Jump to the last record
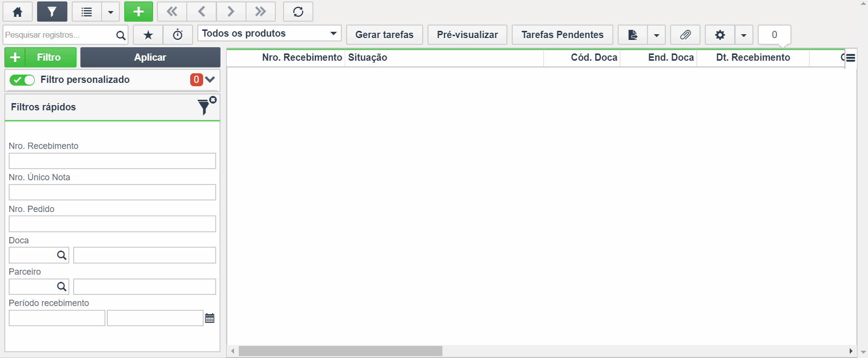The height and width of the screenshot is (358, 868). (x=260, y=12)
